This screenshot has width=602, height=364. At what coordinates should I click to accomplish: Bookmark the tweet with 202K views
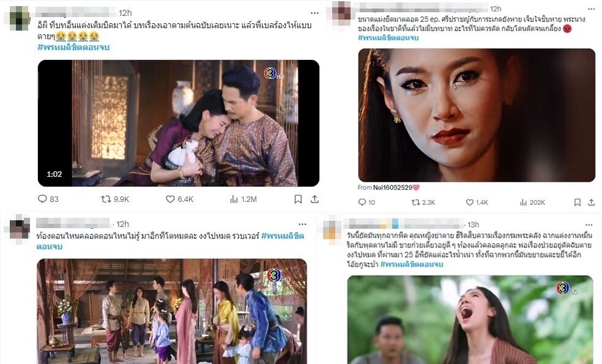578,202
